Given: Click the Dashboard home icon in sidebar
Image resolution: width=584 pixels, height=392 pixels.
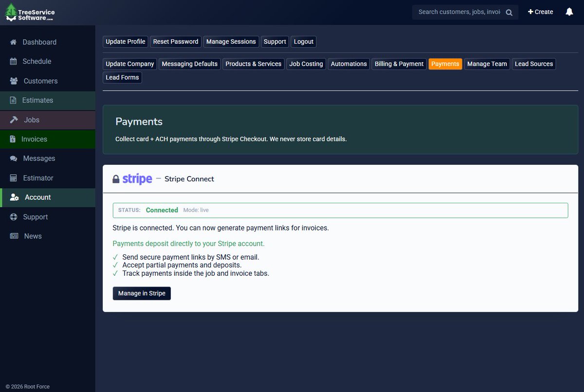Looking at the screenshot, I should 14,42.
